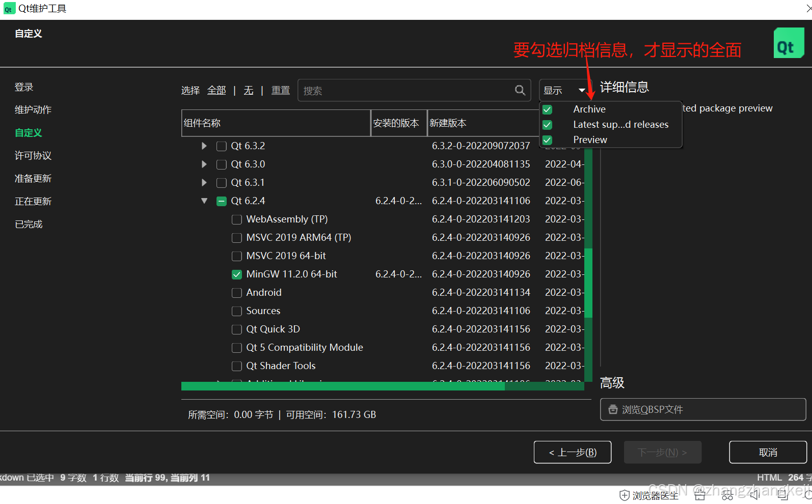812x504 pixels.
Task: Click the 浏览QBSP文件 button
Action: (703, 409)
